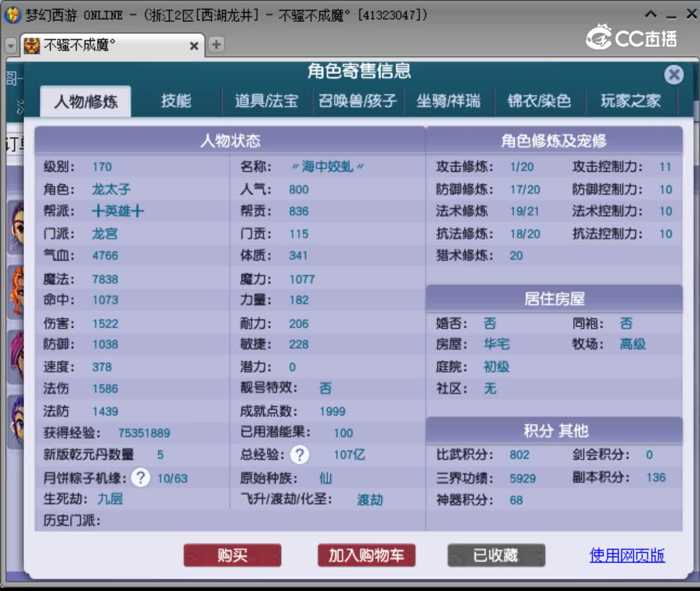Select the 人物/修炼 tab
This screenshot has height=591, width=700.
[x=86, y=102]
